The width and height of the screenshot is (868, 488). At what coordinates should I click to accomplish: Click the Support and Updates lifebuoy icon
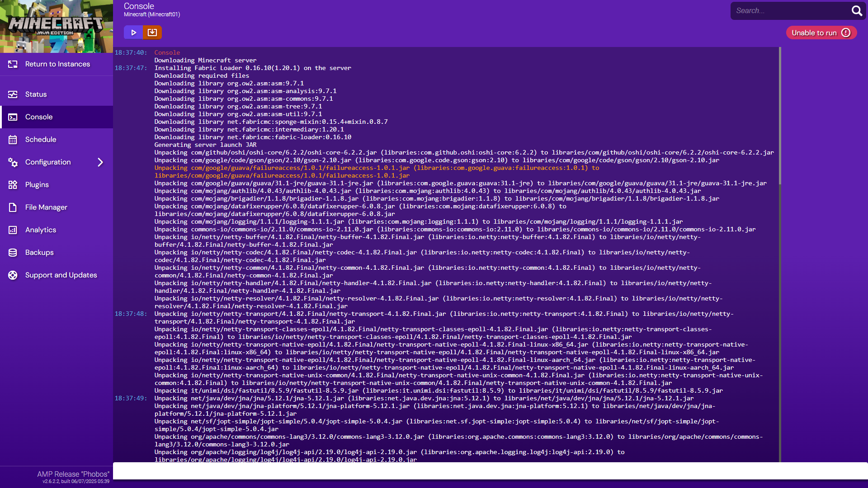[x=13, y=275]
